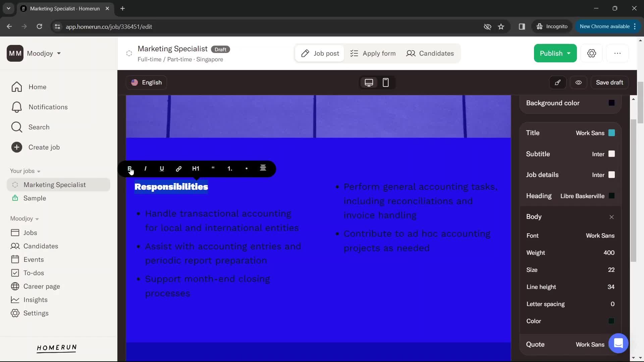Toggle the edit pencil mode
The image size is (644, 362).
558,83
